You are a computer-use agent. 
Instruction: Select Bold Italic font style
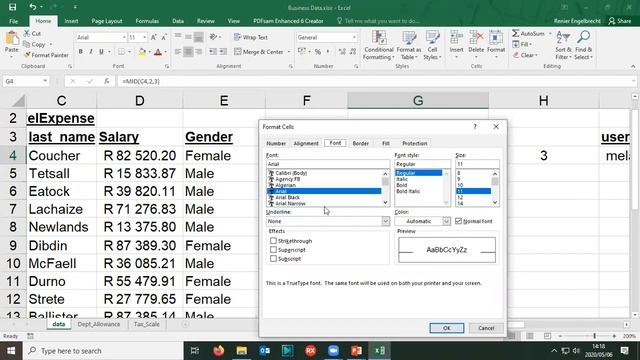pyautogui.click(x=408, y=191)
